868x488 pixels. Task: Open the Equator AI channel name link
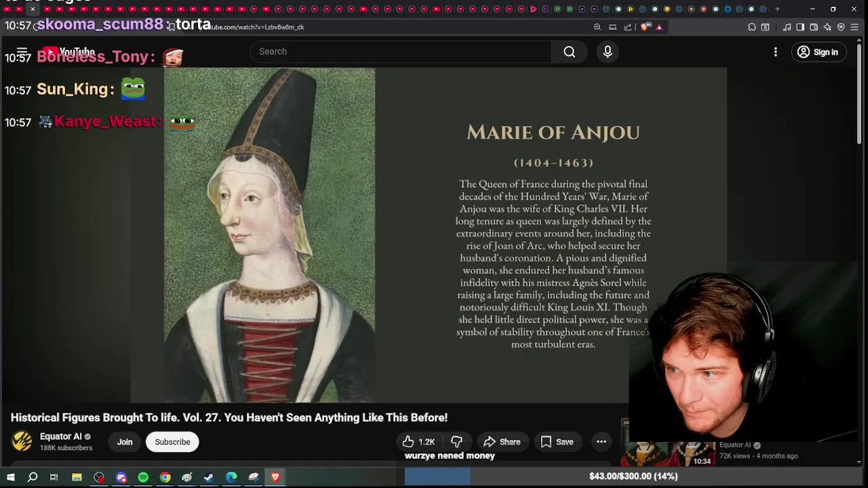(x=60, y=436)
